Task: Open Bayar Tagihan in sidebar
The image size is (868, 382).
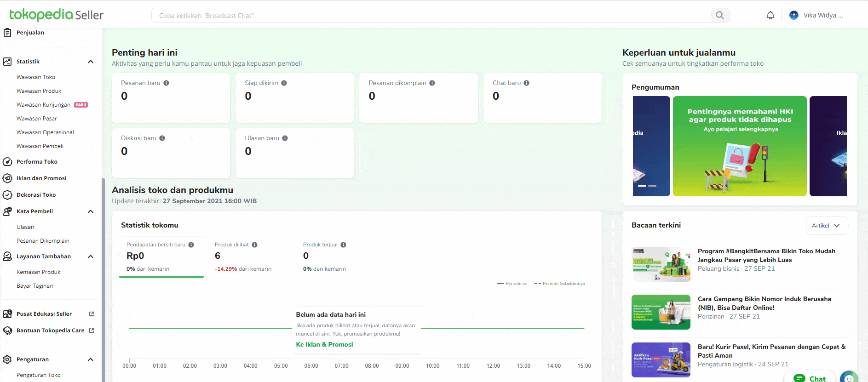Action: 35,286
